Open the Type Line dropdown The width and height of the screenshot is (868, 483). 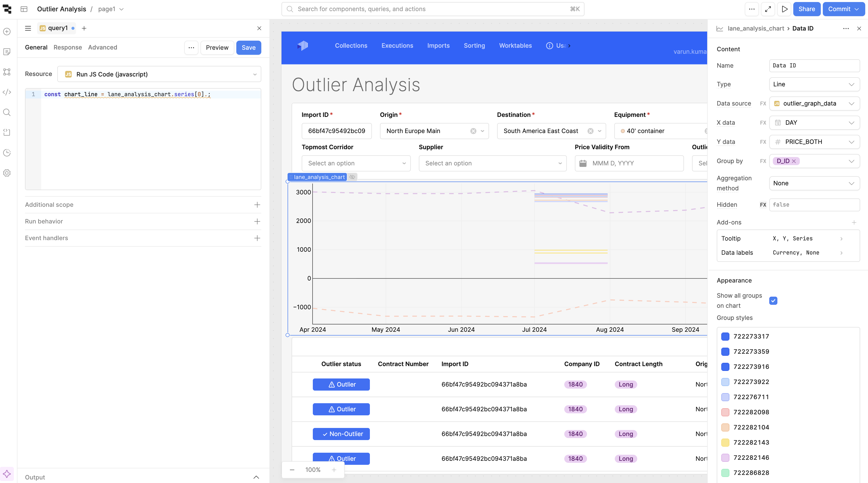tap(814, 84)
